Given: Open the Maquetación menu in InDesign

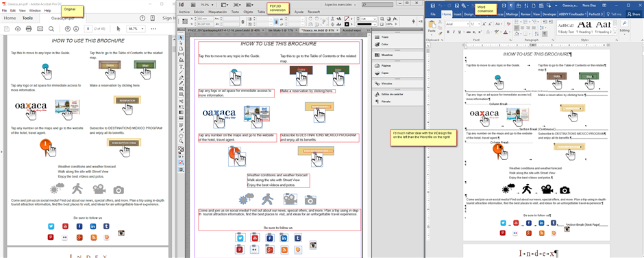Looking at the screenshot, I should pyautogui.click(x=217, y=12).
